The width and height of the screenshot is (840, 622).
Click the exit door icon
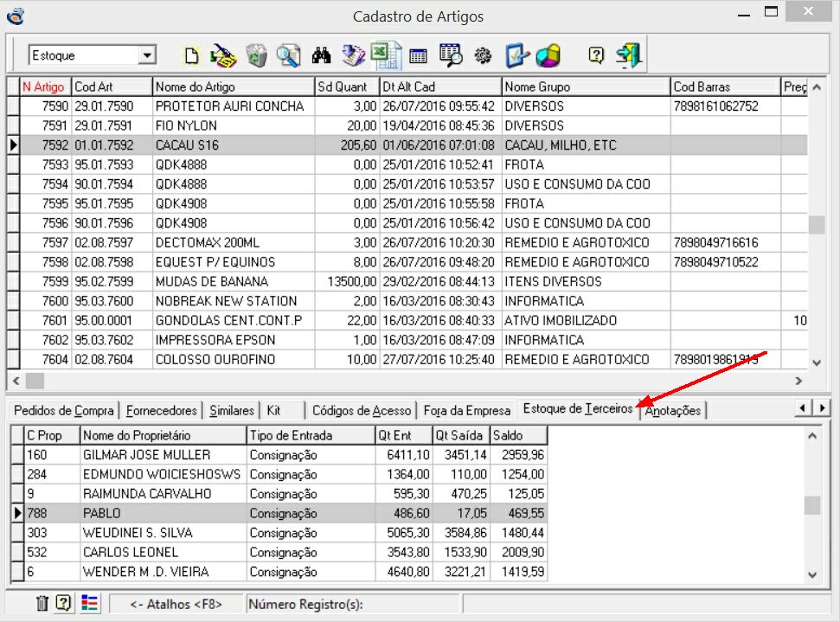pos(629,55)
